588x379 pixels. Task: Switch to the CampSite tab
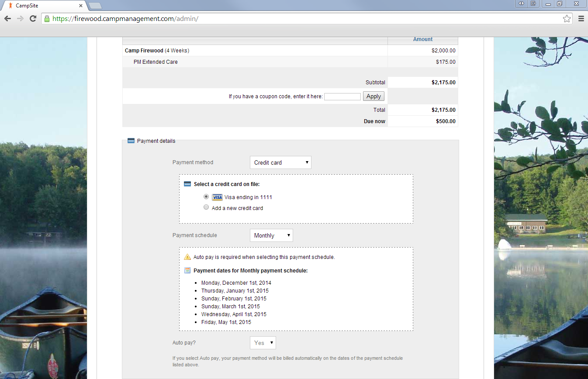(44, 6)
